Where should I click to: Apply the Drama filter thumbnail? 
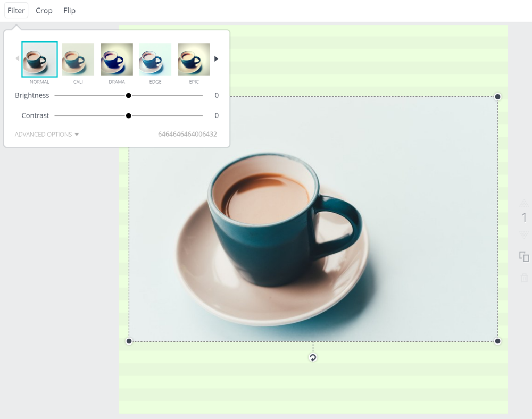pos(117,59)
